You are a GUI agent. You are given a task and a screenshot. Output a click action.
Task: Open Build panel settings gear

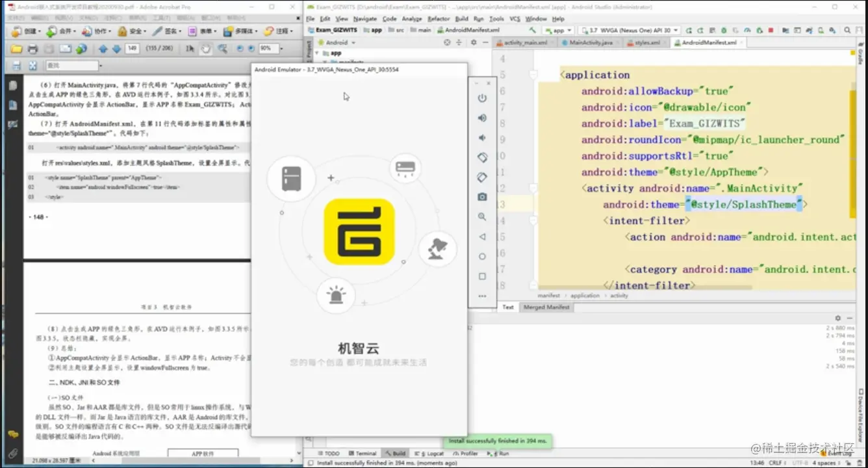[837, 318]
